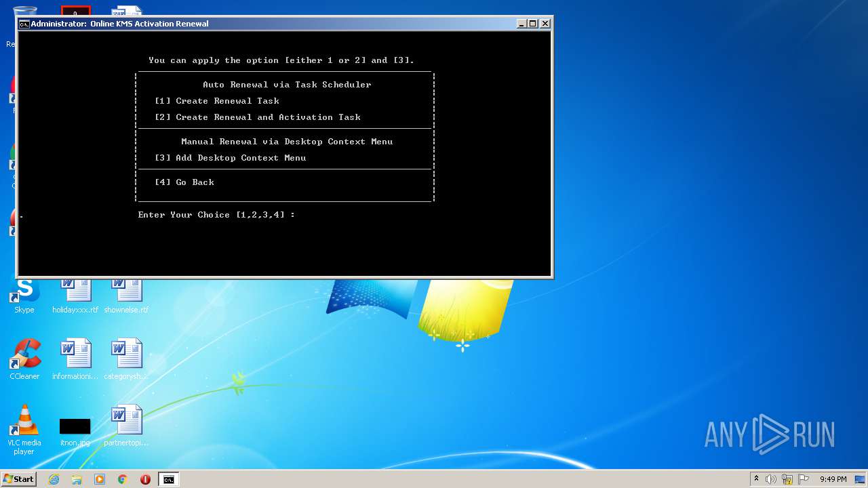Open the VLC media player shortcut

[24, 430]
